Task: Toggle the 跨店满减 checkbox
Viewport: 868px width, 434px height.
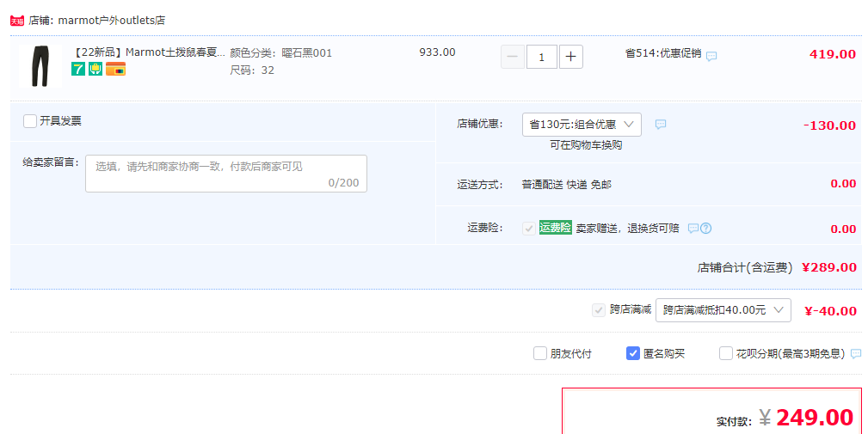Action: pyautogui.click(x=599, y=310)
